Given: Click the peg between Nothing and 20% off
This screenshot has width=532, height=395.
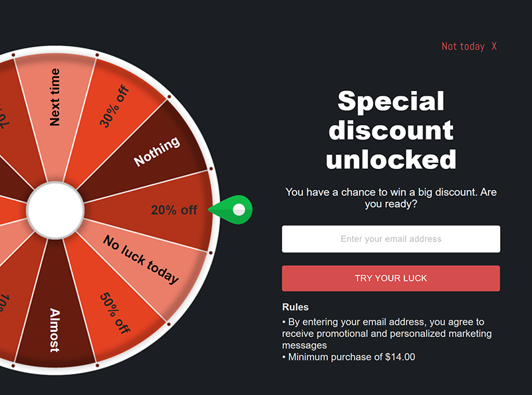Looking at the screenshot, I should click(211, 169).
